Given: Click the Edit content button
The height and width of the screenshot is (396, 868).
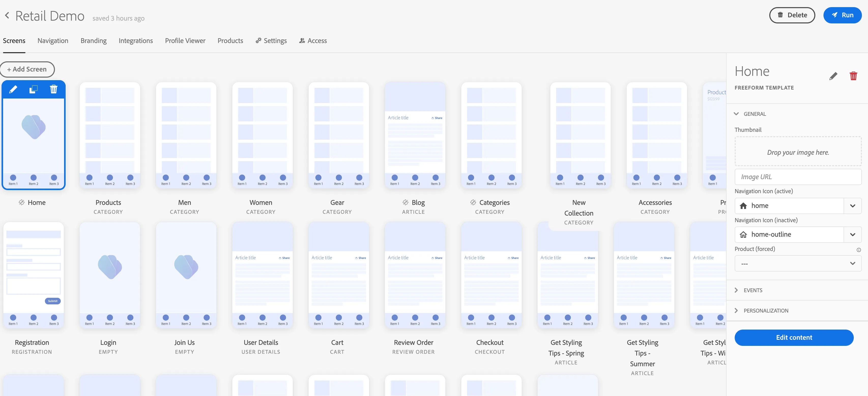Looking at the screenshot, I should (794, 338).
